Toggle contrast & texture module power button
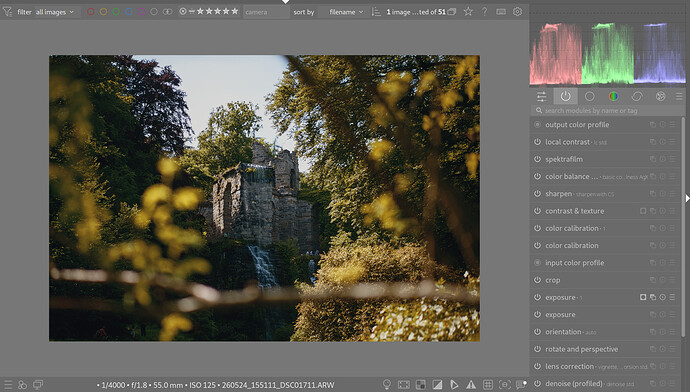The image size is (690, 392). (537, 211)
